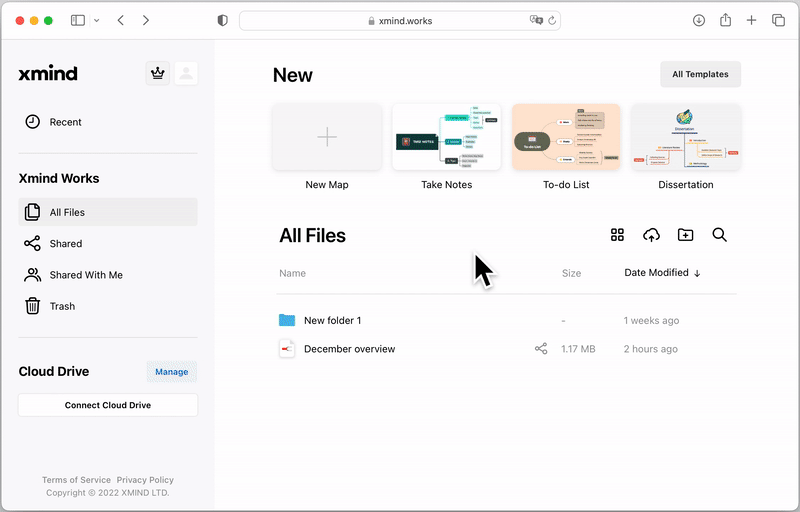800x512 pixels.
Task: Click 2 hours ago date text
Action: pos(651,349)
